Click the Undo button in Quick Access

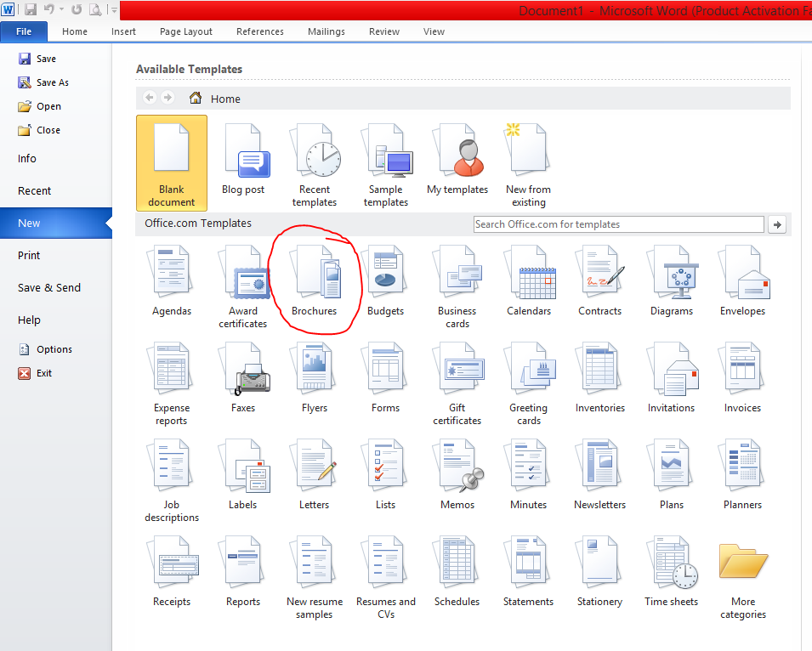[x=49, y=9]
